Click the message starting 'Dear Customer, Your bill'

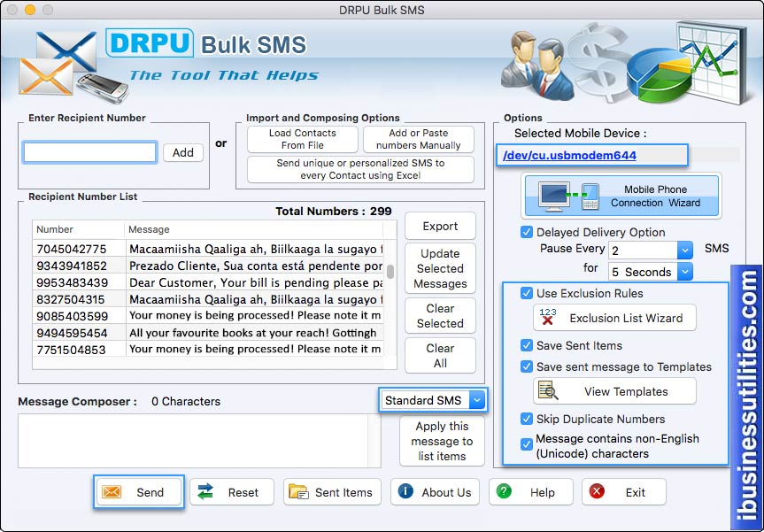pos(256,282)
